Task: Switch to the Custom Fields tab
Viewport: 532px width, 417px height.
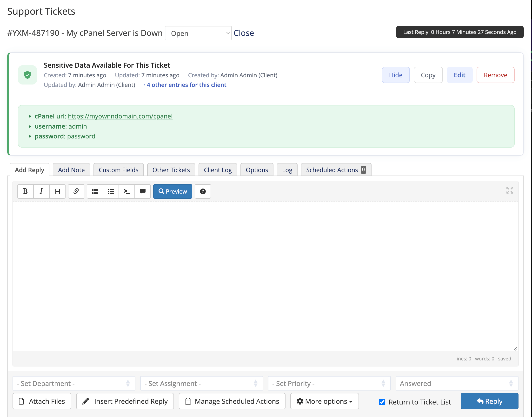Action: (119, 170)
